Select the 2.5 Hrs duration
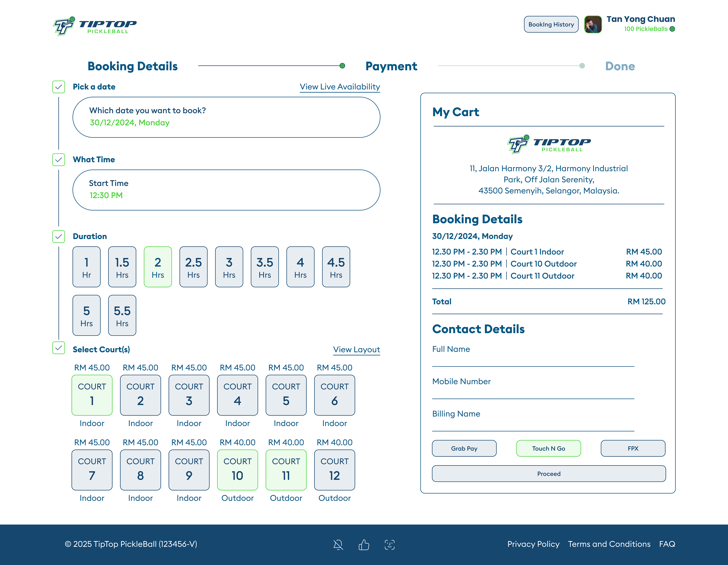 click(194, 267)
